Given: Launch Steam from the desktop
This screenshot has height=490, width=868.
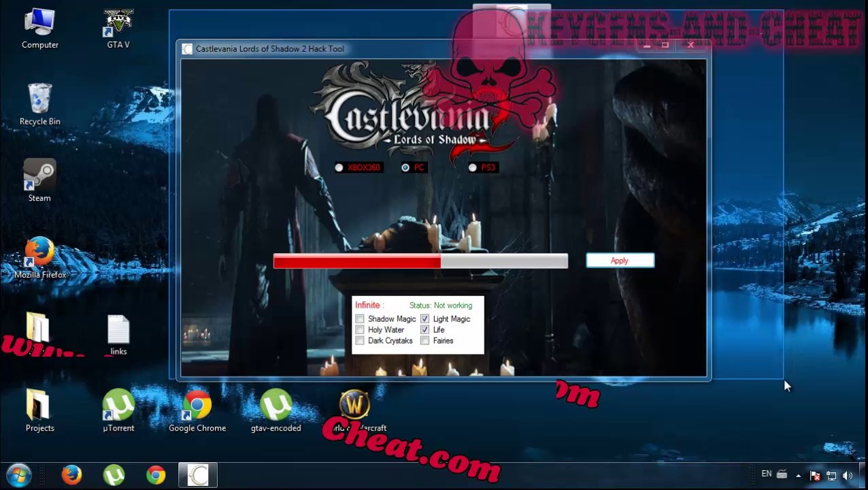Looking at the screenshot, I should click(39, 181).
